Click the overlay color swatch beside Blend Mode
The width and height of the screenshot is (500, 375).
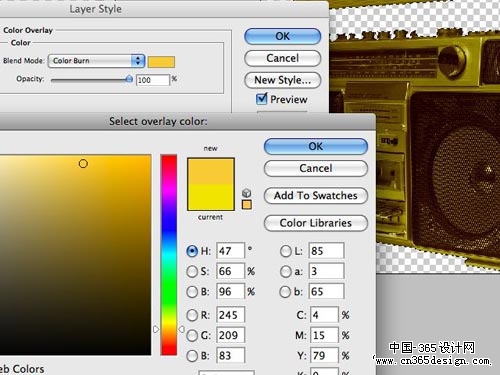[x=161, y=62]
